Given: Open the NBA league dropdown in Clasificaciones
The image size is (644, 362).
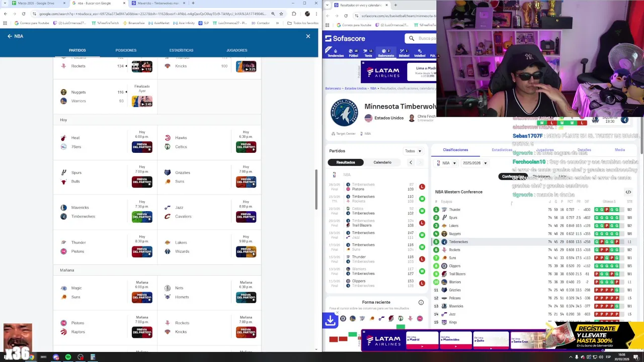Looking at the screenshot, I should point(446,163).
